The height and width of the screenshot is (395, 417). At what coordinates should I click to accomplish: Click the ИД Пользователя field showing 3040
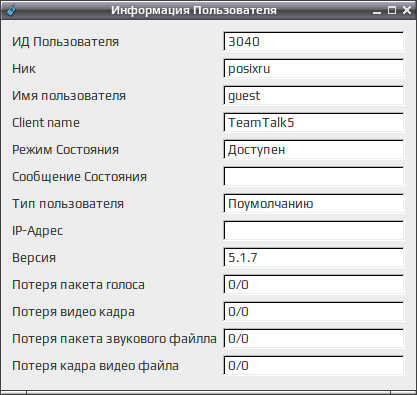(x=314, y=42)
